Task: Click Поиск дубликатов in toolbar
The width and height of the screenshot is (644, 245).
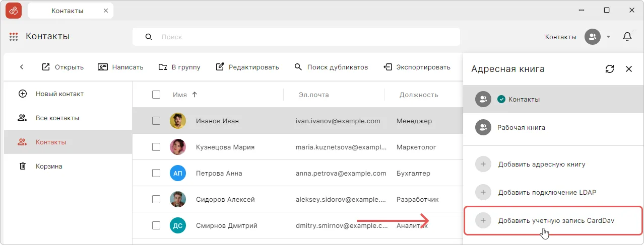Action: point(331,67)
